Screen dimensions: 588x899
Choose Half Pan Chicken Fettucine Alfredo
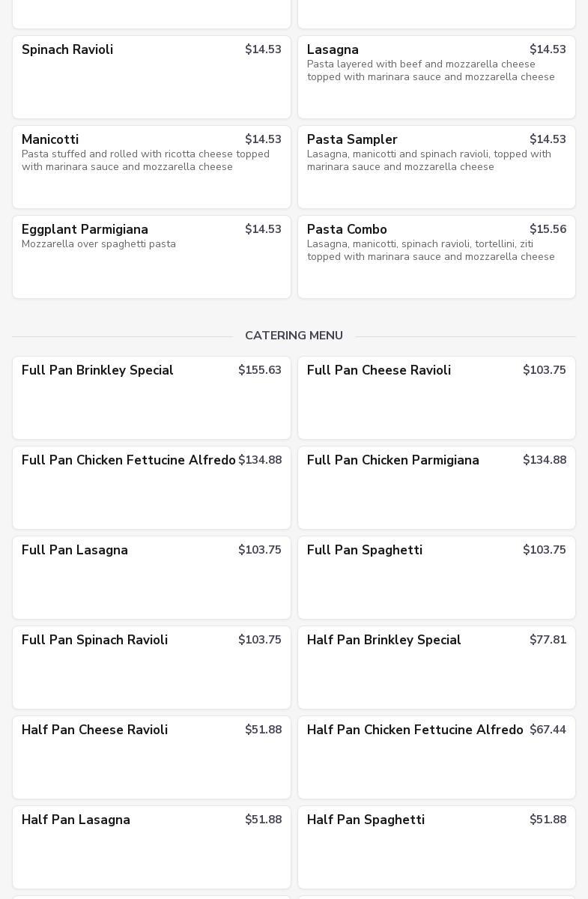(x=436, y=757)
